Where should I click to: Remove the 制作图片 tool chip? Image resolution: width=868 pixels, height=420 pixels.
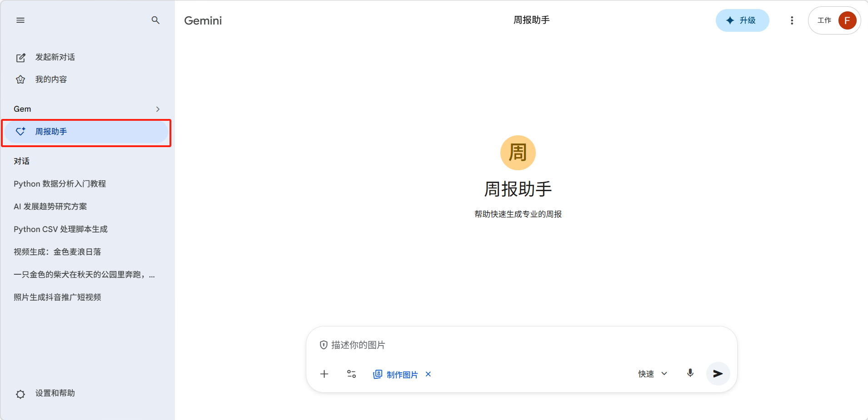coord(428,374)
